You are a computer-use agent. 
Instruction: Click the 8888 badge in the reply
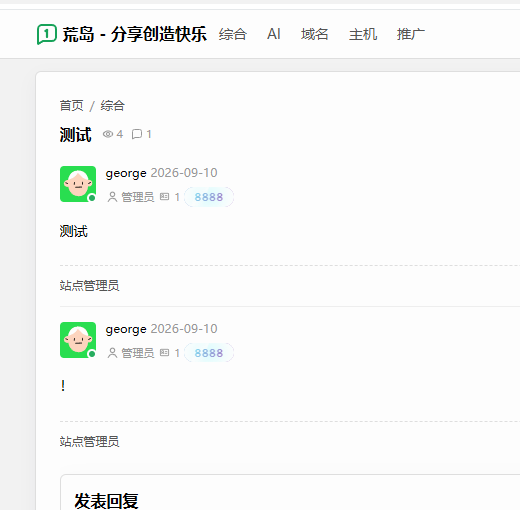coord(209,353)
